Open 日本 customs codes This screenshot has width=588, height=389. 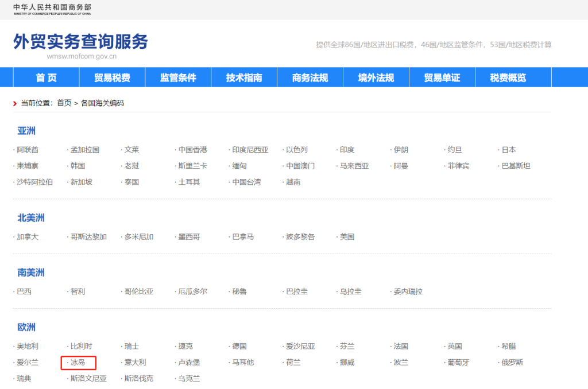point(509,150)
